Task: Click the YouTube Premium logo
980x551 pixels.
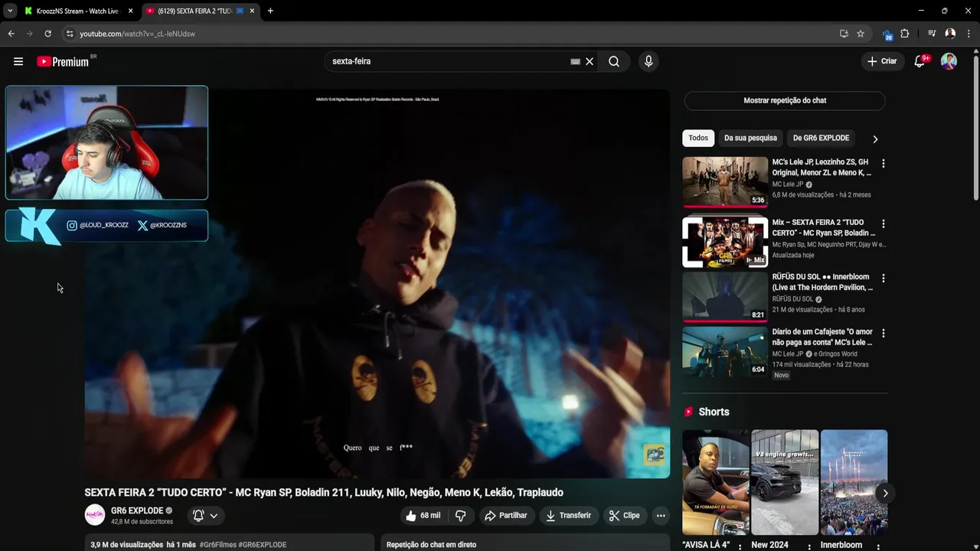Action: tap(64, 61)
